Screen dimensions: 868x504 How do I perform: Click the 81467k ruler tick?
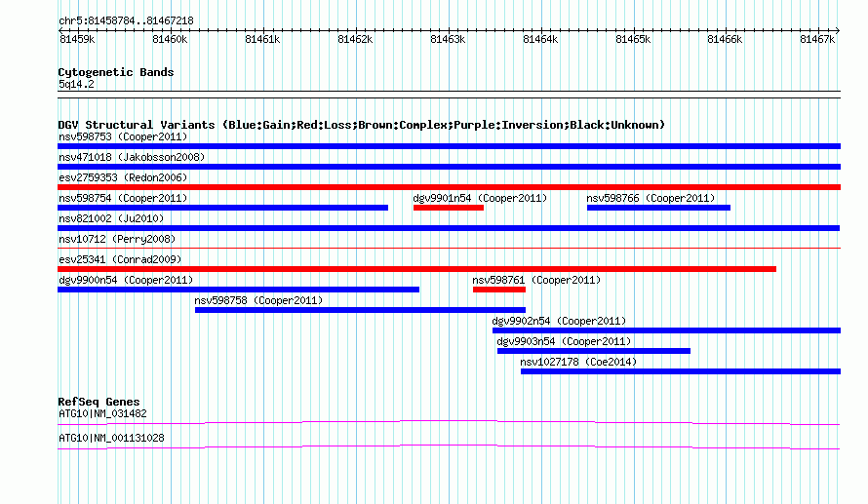coord(817,39)
